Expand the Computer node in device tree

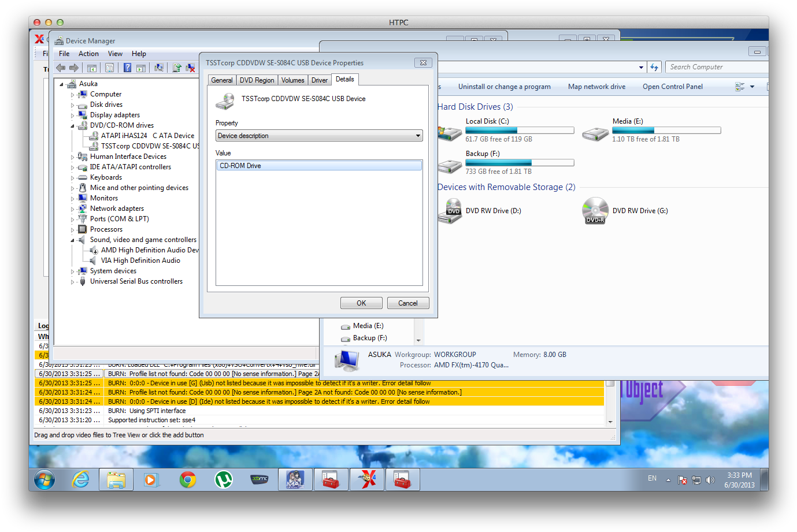(73, 95)
